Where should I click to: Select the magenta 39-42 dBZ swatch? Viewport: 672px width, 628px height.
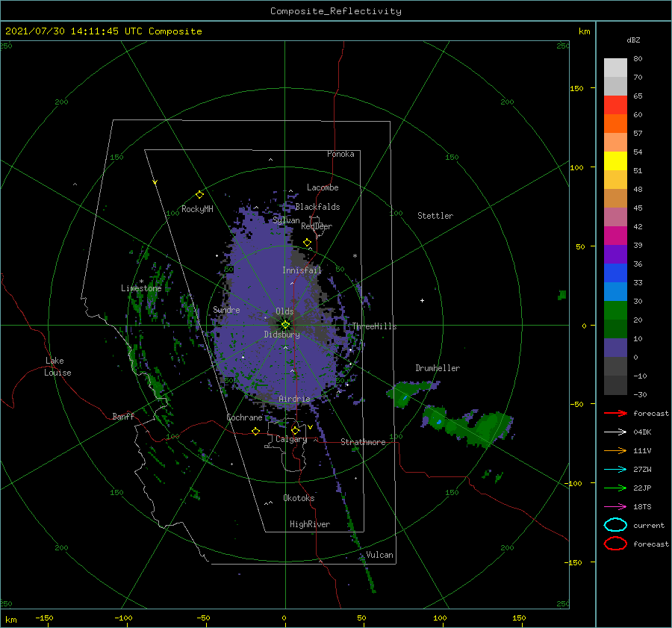pos(615,236)
